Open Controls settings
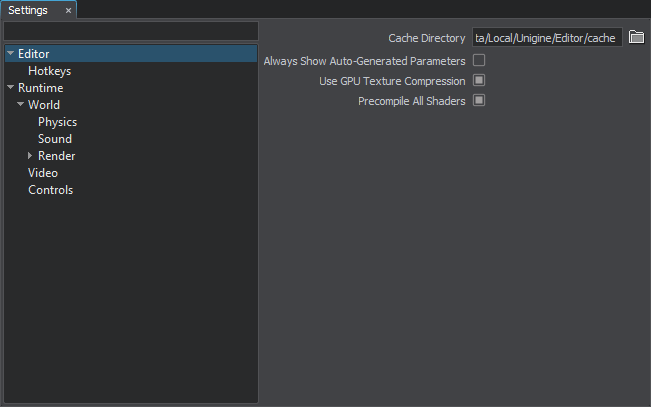This screenshot has height=407, width=651. 50,190
